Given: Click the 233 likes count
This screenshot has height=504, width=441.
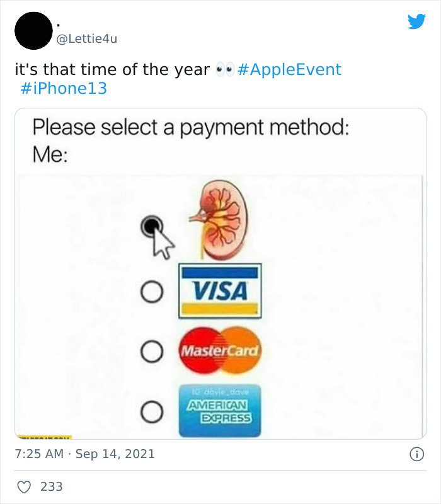Looking at the screenshot, I should [x=50, y=486].
